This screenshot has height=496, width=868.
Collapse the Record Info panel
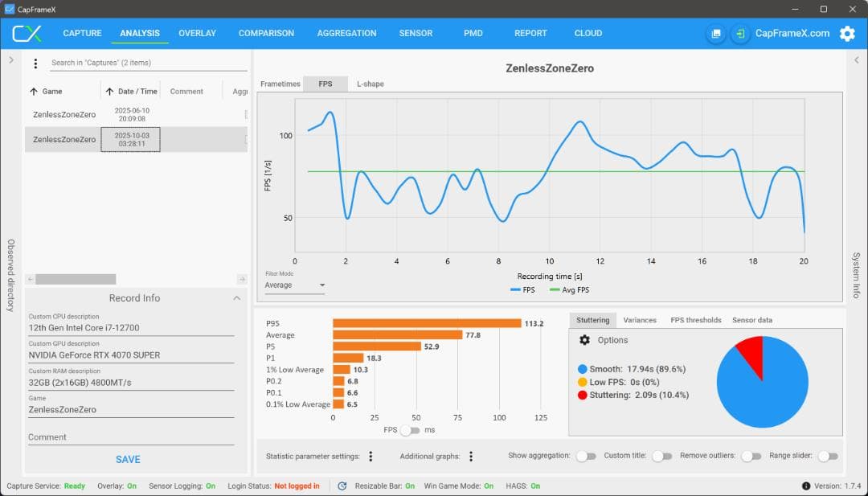pos(236,298)
